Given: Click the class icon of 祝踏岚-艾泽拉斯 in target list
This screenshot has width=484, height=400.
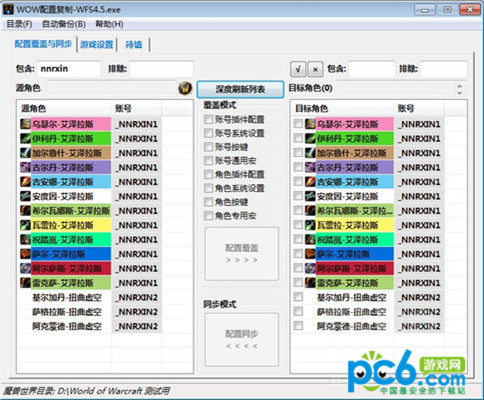Looking at the screenshot, I should click(x=310, y=240).
